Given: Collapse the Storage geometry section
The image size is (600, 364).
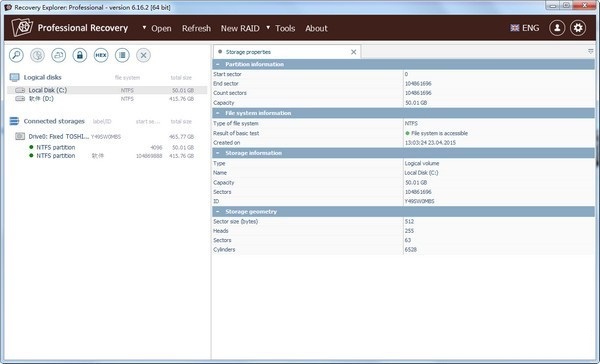Looking at the screenshot, I should [218, 211].
